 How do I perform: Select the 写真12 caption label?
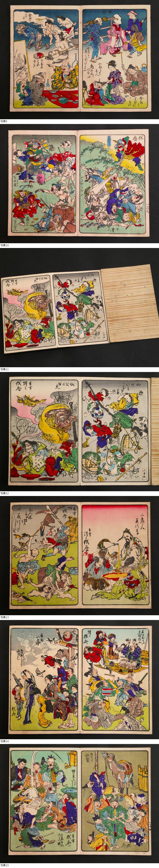pyautogui.click(x=5, y=493)
